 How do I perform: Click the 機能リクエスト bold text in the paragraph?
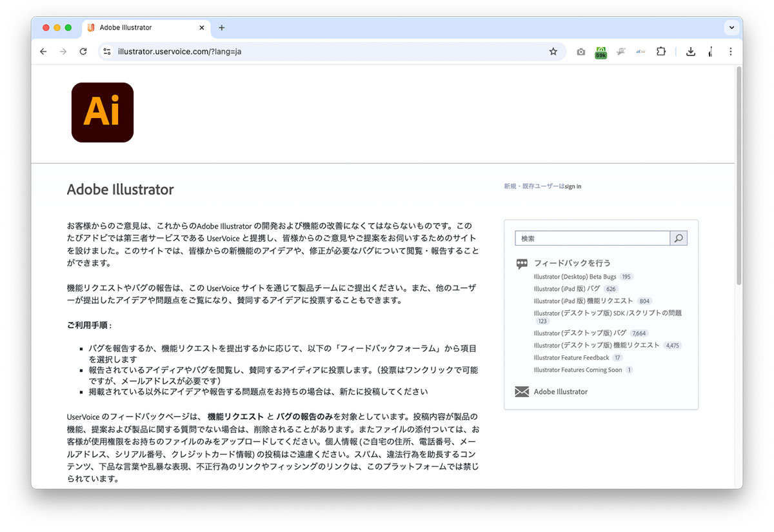click(235, 417)
